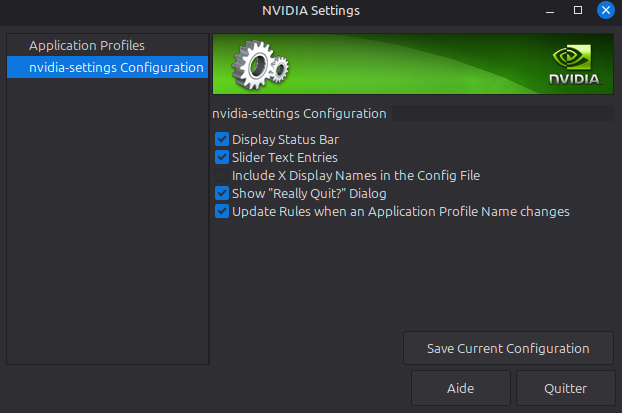Maximize the NVIDIA Settings window
This screenshot has width=622, height=413.
click(578, 11)
